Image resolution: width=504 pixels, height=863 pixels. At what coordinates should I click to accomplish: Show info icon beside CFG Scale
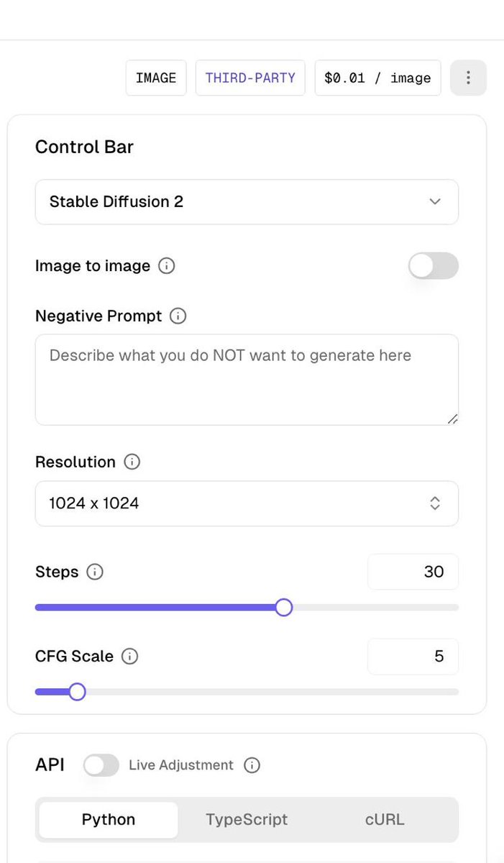[129, 656]
